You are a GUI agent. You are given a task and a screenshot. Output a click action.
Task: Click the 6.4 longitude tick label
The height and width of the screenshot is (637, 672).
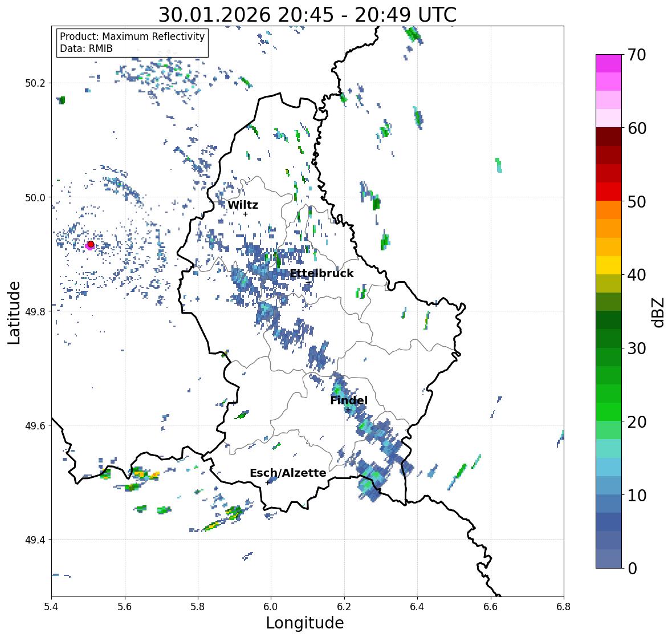417,607
